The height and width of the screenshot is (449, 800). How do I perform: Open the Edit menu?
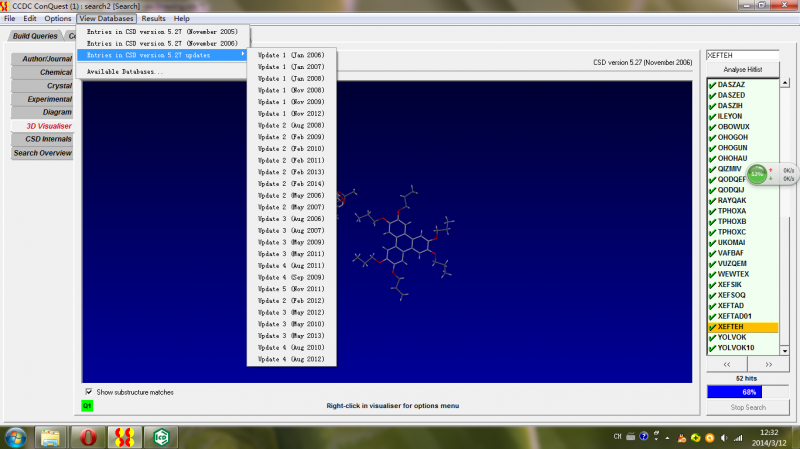coord(30,18)
